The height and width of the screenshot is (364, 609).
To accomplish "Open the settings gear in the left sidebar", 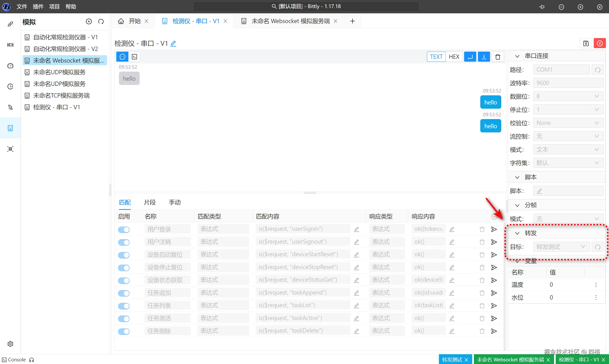I will pyautogui.click(x=10, y=344).
